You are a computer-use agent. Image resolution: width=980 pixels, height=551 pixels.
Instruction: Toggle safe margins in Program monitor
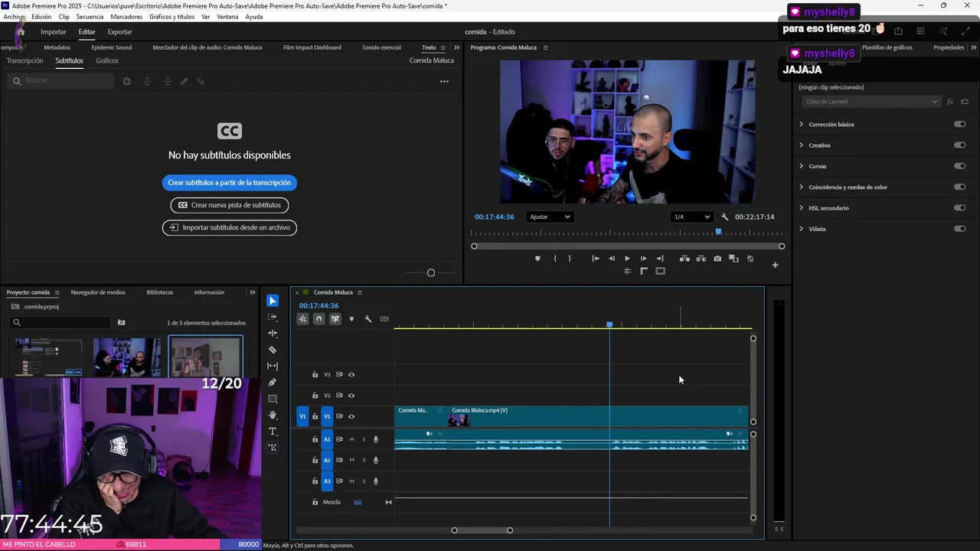click(x=661, y=271)
